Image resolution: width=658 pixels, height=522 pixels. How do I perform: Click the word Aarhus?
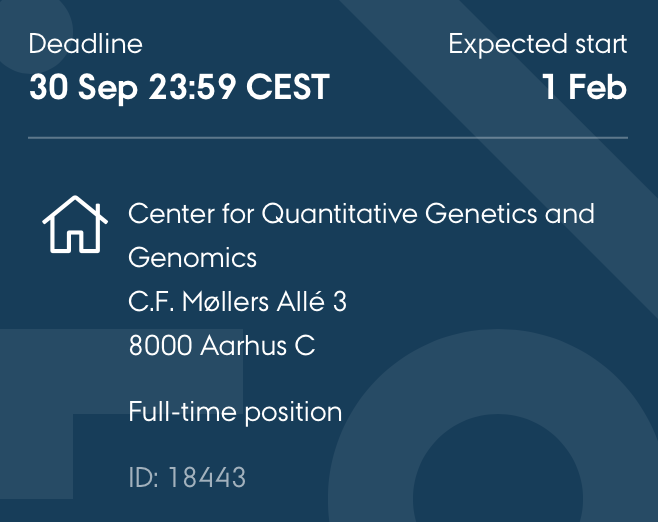point(243,345)
